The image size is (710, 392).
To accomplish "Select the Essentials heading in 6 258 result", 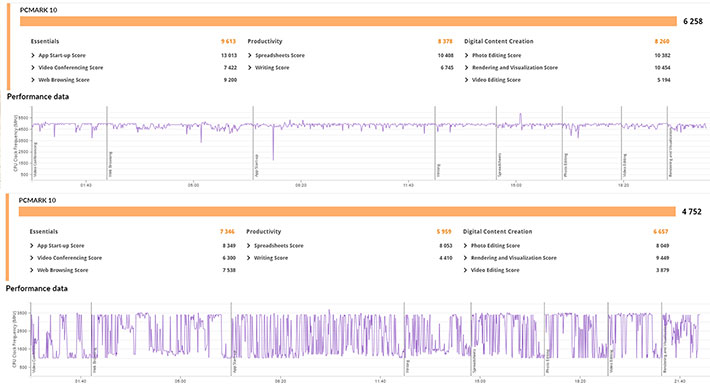I will (45, 41).
